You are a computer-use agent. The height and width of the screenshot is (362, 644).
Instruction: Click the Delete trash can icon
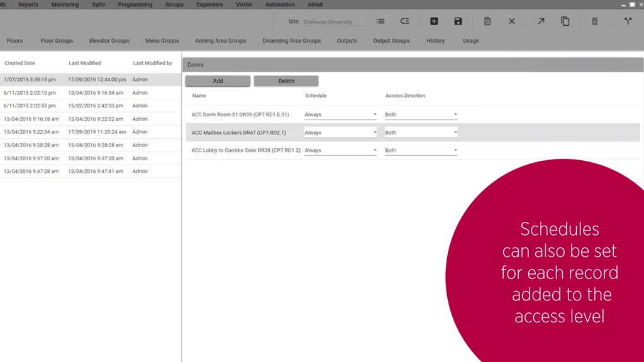[x=594, y=21]
